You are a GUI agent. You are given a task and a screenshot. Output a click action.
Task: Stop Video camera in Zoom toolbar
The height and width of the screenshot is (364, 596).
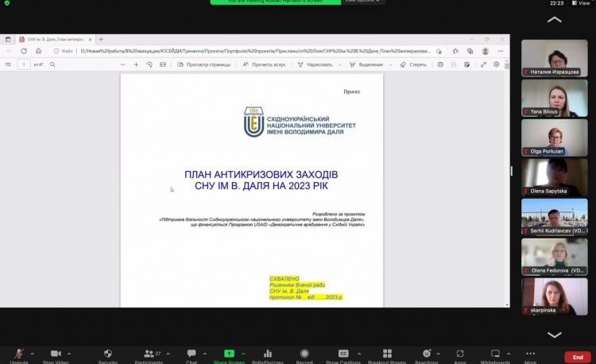pyautogui.click(x=56, y=356)
